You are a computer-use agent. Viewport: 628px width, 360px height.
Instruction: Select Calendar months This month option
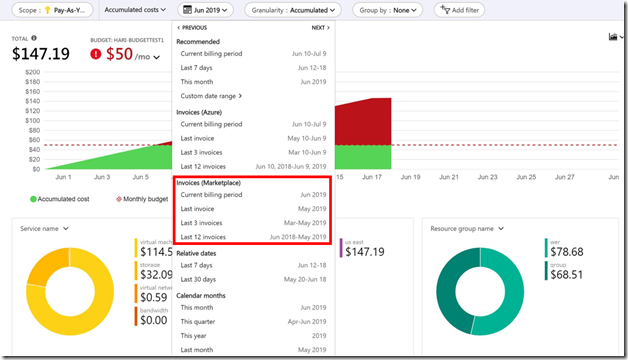(253, 308)
